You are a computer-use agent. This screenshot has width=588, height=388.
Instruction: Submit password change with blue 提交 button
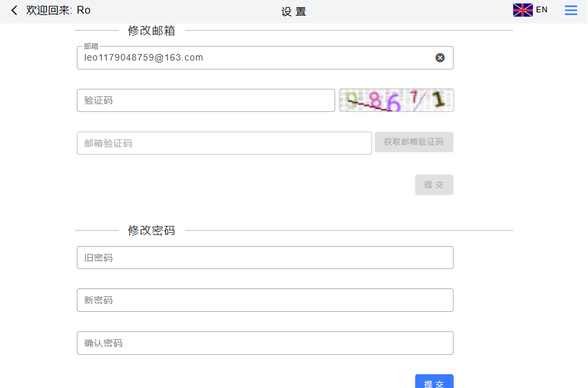coord(434,383)
